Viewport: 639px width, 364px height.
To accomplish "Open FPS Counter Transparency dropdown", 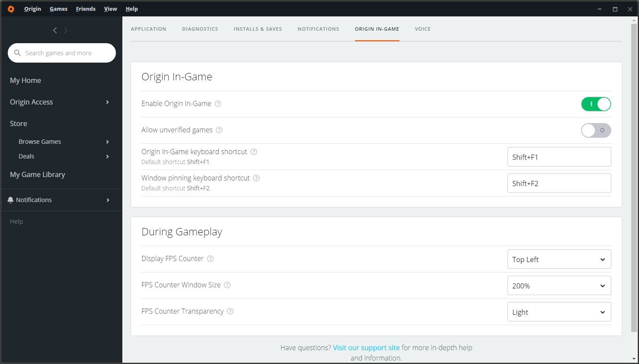I will 559,312.
